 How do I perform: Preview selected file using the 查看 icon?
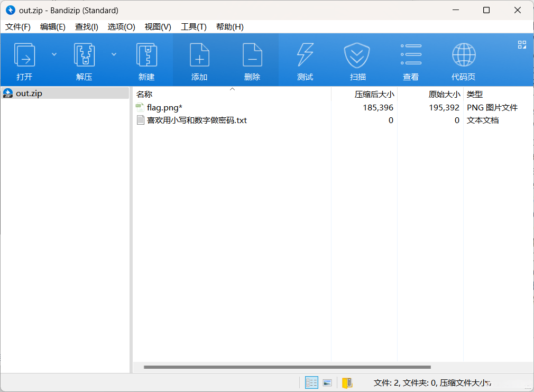pos(411,59)
